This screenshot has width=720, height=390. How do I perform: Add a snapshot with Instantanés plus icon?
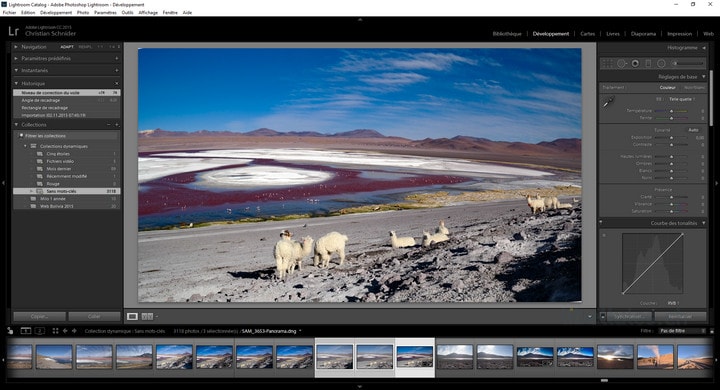coord(117,70)
